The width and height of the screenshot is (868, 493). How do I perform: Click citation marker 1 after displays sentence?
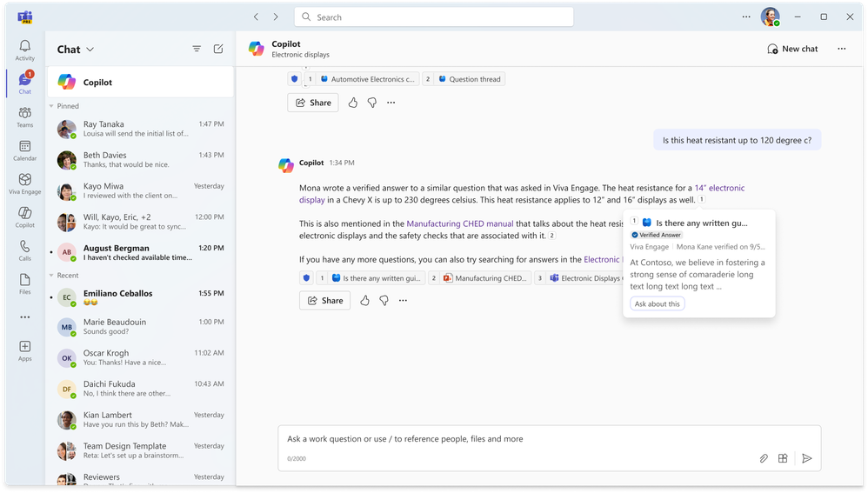pyautogui.click(x=701, y=200)
